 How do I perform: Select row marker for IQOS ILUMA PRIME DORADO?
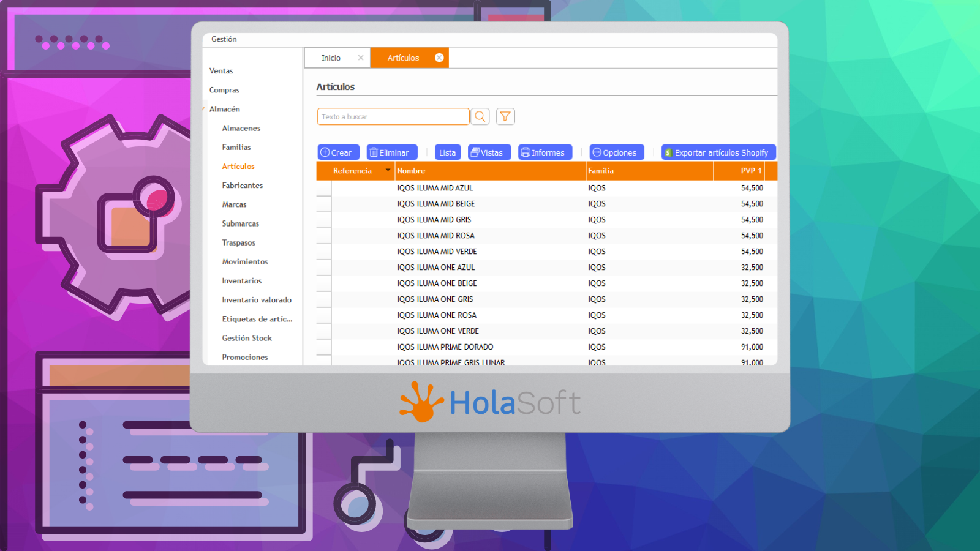point(324,347)
